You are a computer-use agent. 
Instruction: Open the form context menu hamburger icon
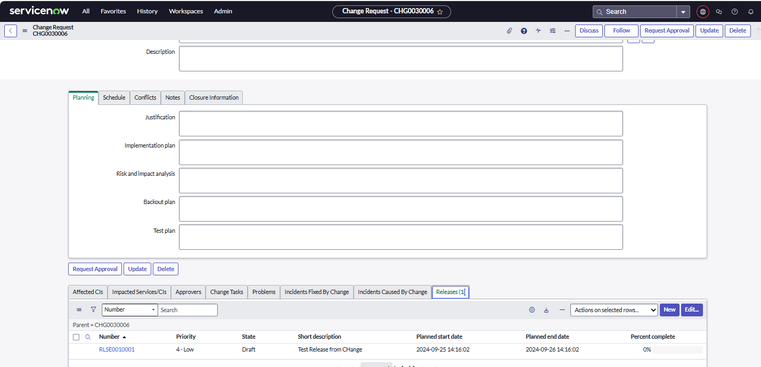[25, 31]
